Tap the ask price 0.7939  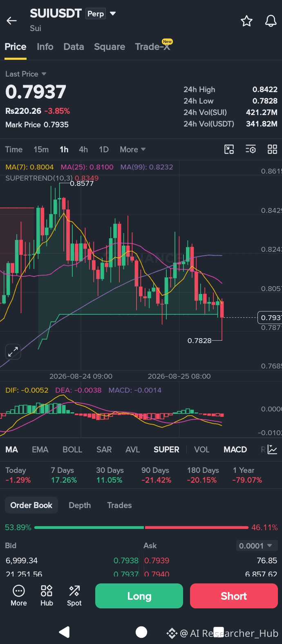coord(157,560)
